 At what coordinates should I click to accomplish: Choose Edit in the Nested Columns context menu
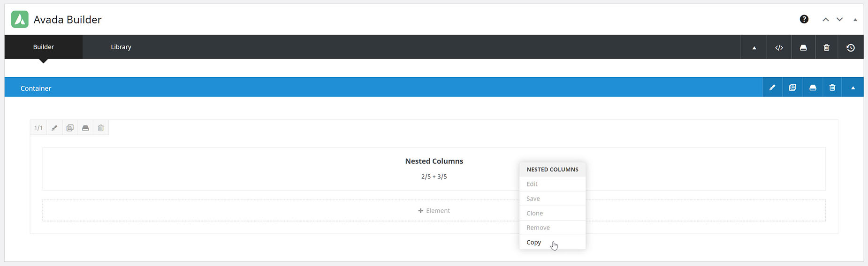[552, 184]
